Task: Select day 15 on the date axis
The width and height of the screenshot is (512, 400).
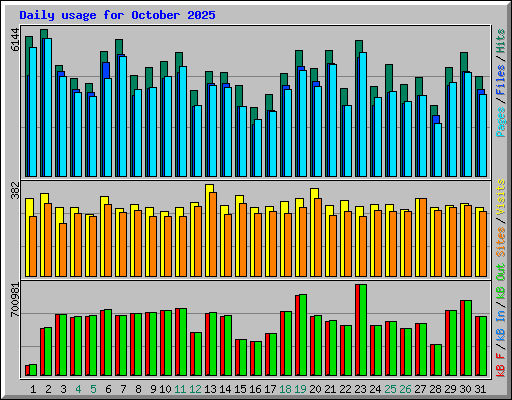Action: coord(240,389)
